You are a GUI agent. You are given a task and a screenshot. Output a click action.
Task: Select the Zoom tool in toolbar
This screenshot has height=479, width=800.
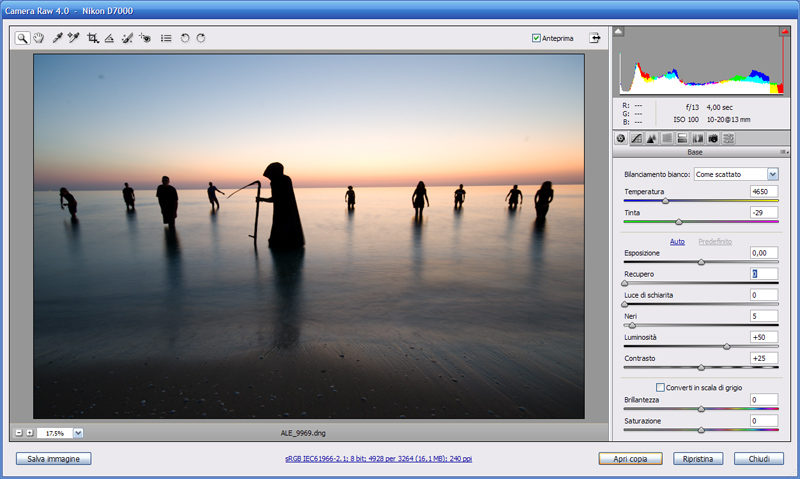[x=22, y=38]
